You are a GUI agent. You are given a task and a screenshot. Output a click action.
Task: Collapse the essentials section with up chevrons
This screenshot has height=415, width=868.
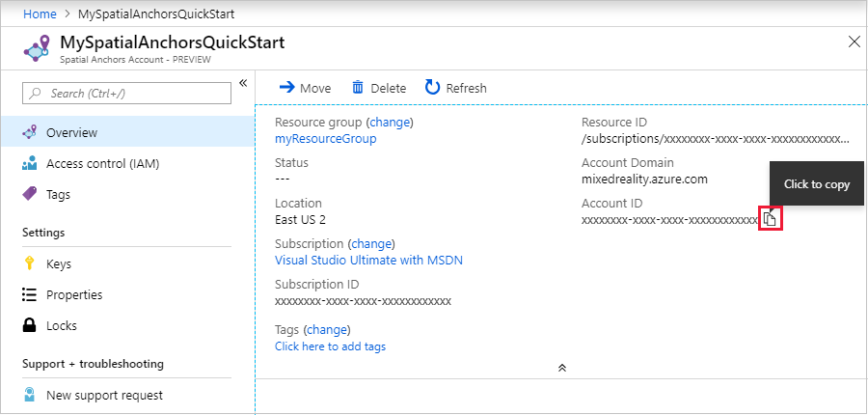562,368
